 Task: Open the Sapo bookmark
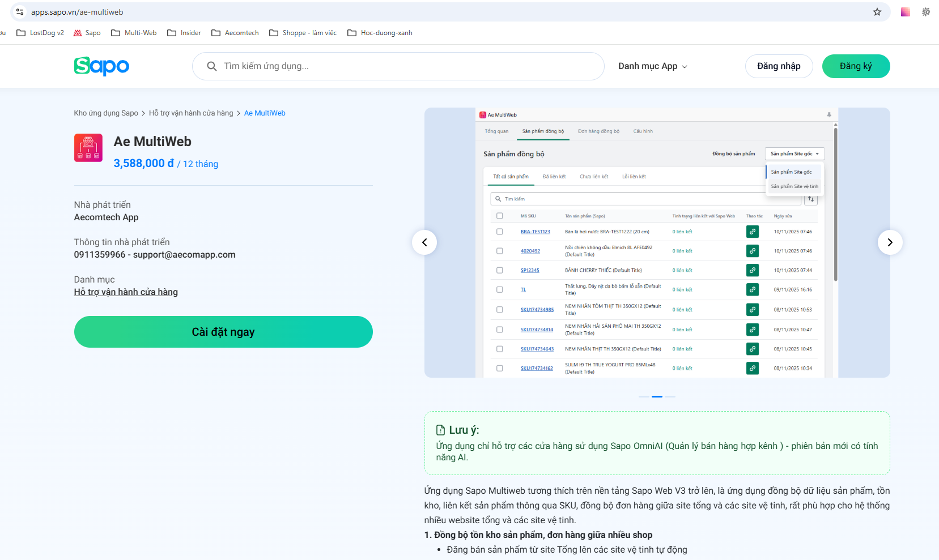coord(87,33)
